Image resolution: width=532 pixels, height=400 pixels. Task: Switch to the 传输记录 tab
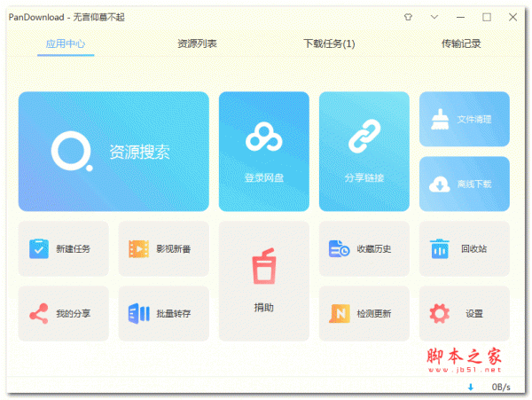tap(461, 43)
